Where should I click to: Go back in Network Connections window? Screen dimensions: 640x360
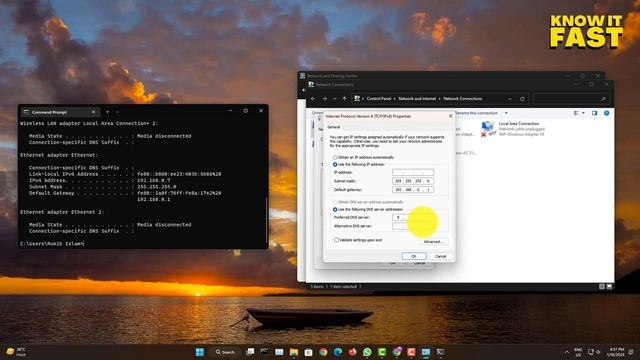tap(313, 99)
